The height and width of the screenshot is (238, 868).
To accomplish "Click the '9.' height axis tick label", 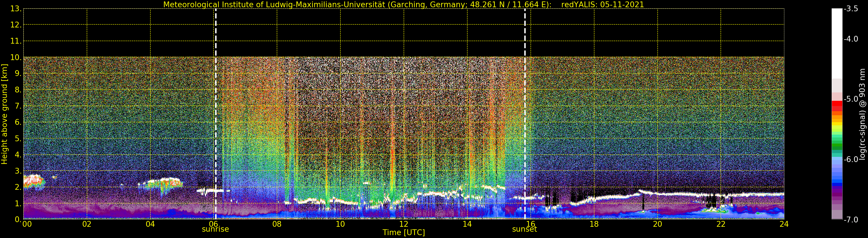I will pos(18,74).
